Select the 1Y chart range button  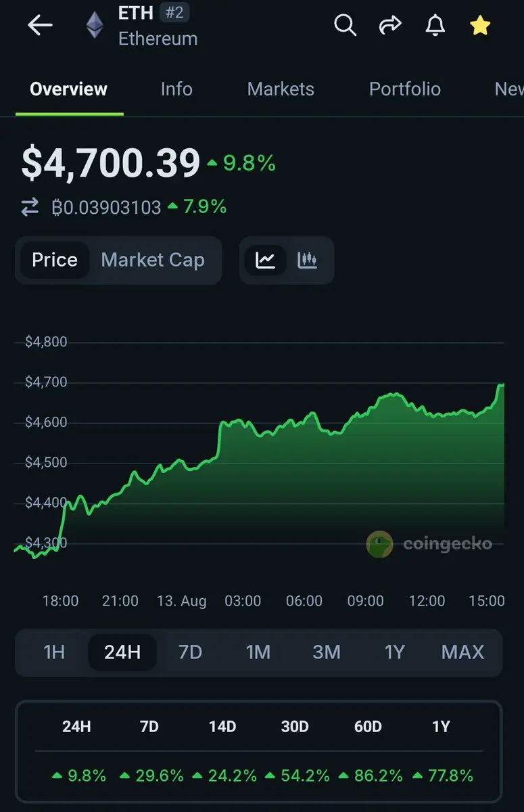[395, 652]
